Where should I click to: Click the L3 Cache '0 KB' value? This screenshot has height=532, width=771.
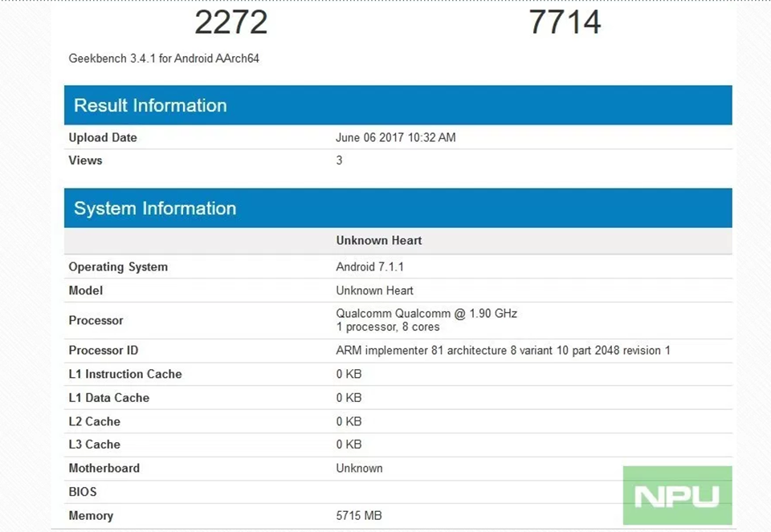(x=349, y=444)
